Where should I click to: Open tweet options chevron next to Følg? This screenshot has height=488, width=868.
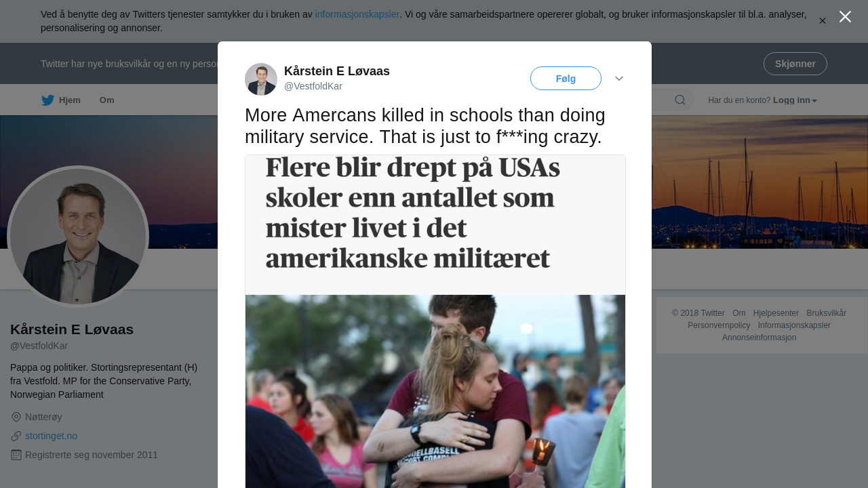point(619,79)
